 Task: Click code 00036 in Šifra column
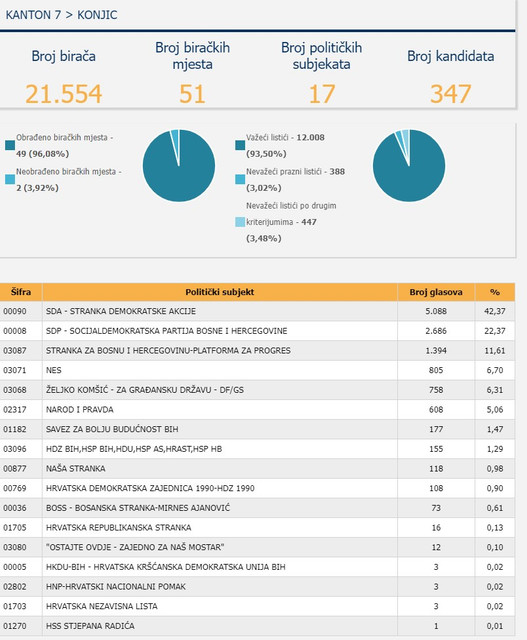pos(15,508)
